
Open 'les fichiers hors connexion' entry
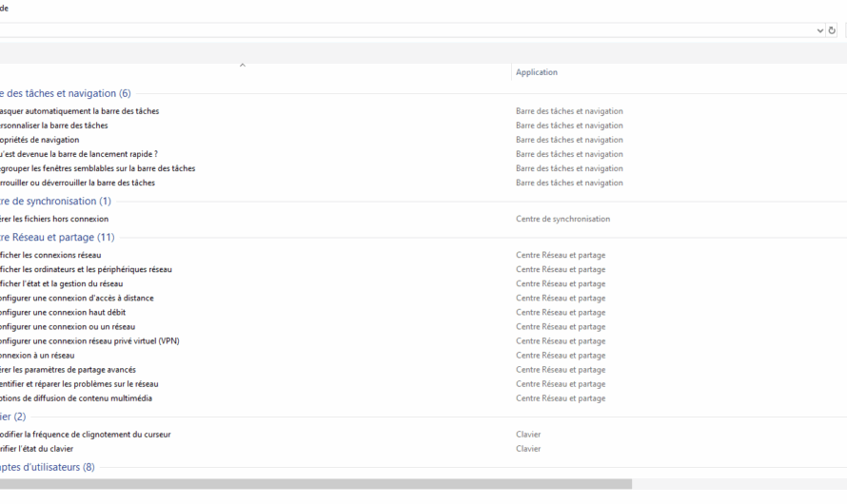click(x=55, y=219)
